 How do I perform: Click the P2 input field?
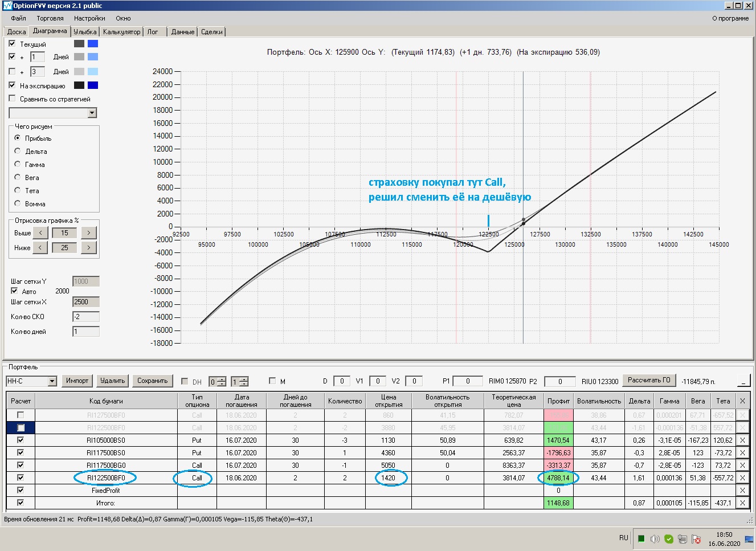[559, 381]
